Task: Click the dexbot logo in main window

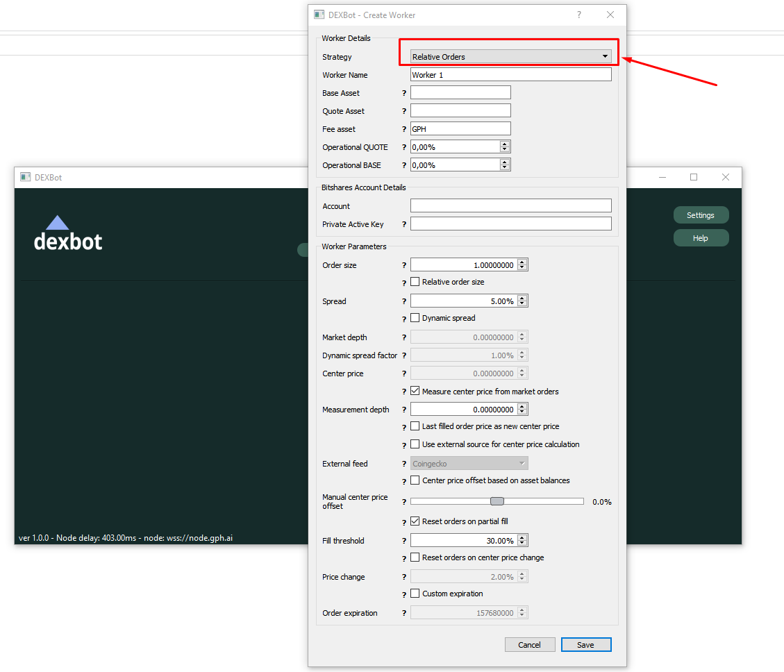Action: point(68,233)
